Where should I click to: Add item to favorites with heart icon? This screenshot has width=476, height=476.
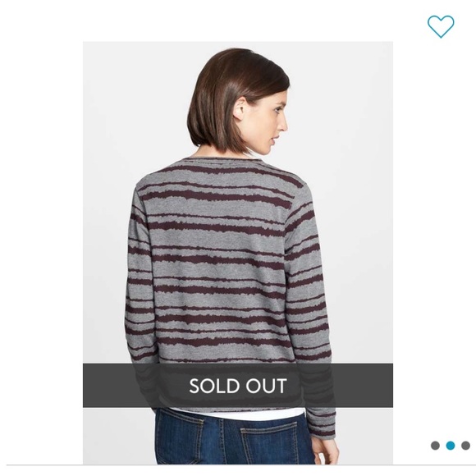[x=441, y=26]
